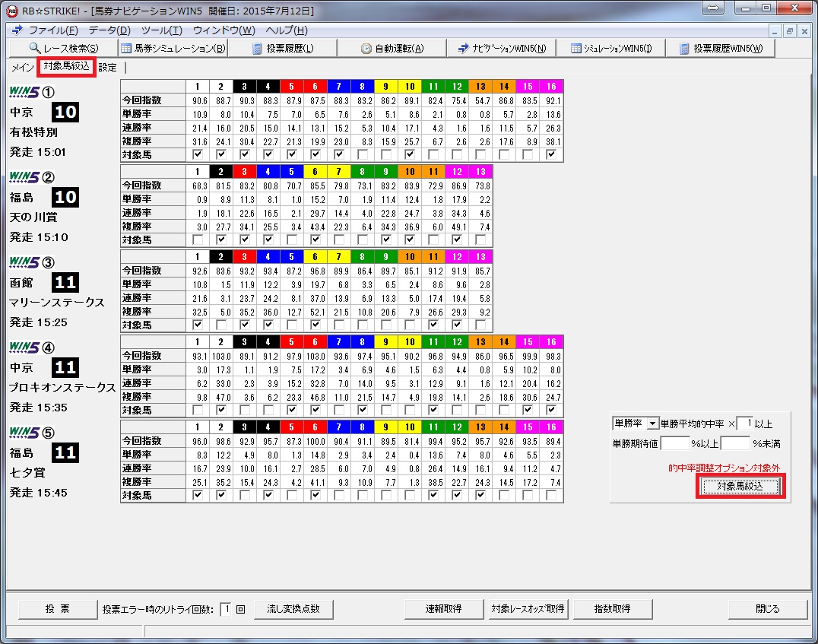The image size is (818, 644).
Task: Click the プロキオンステークス race name
Action: pos(62,387)
